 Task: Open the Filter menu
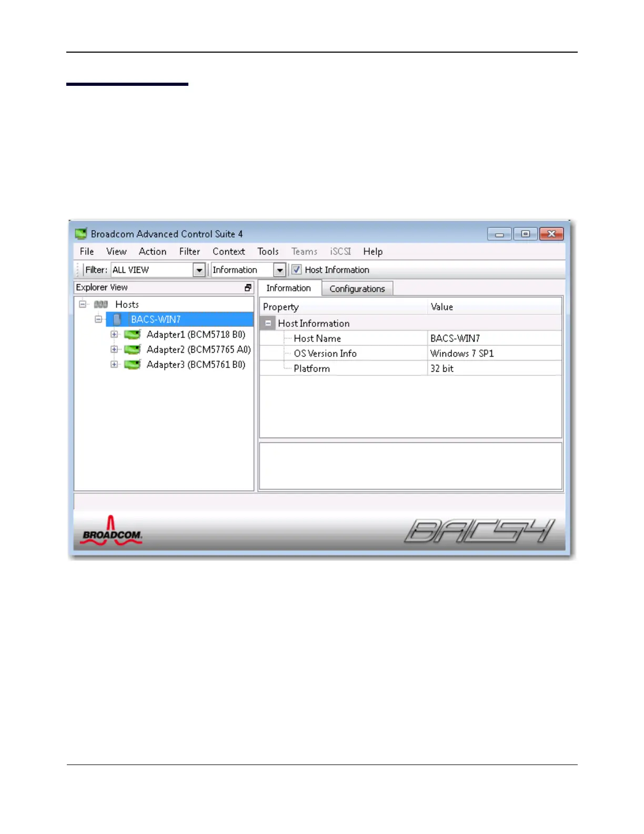(189, 252)
